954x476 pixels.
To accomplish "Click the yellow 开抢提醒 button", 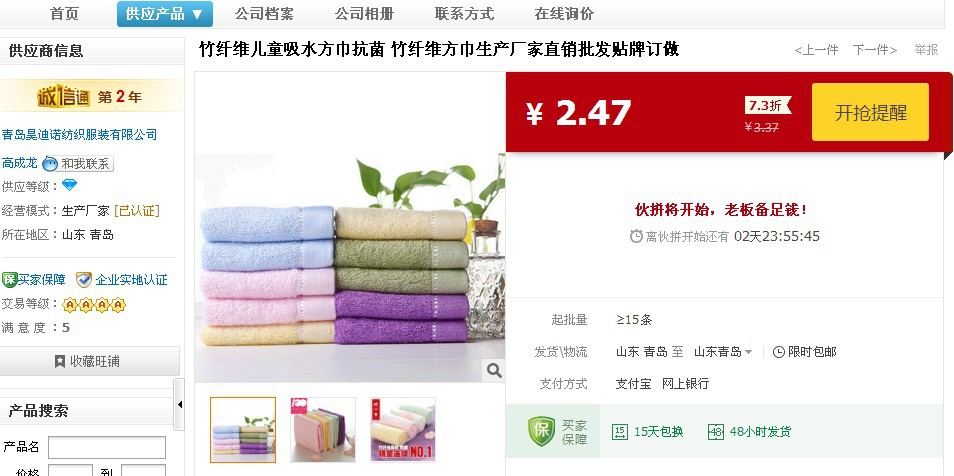I will (870, 112).
